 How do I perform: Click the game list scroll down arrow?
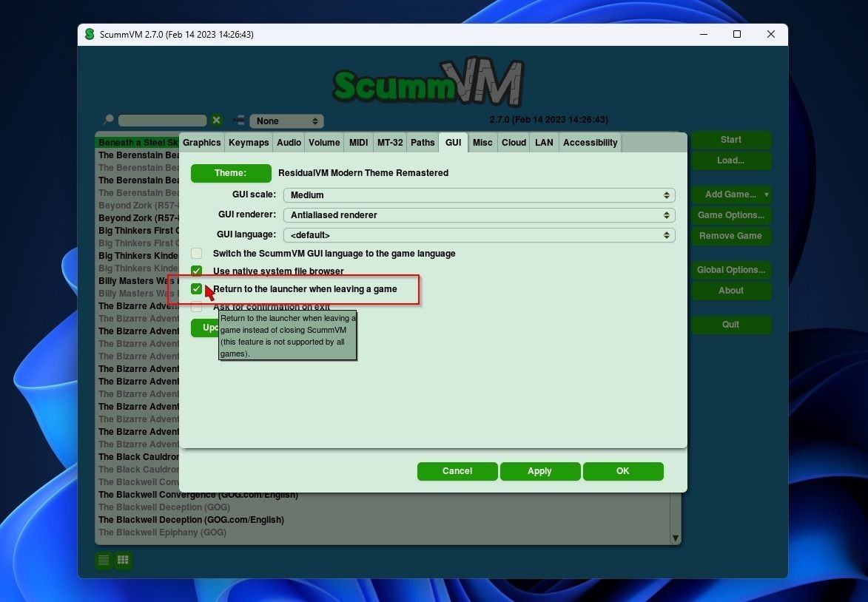point(675,538)
